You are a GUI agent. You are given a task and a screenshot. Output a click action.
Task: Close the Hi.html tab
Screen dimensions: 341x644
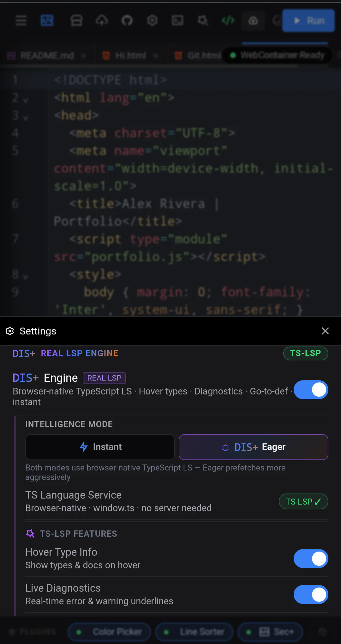[155, 56]
